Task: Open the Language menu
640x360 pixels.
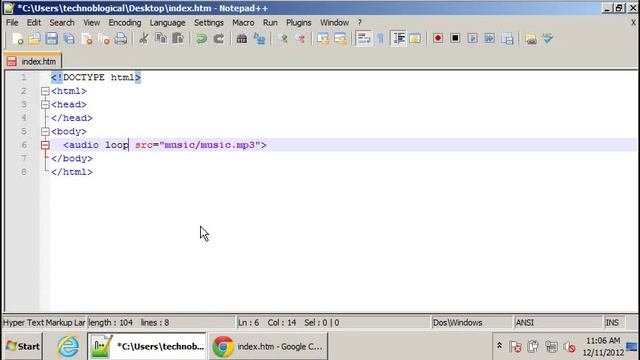Action: [x=167, y=22]
